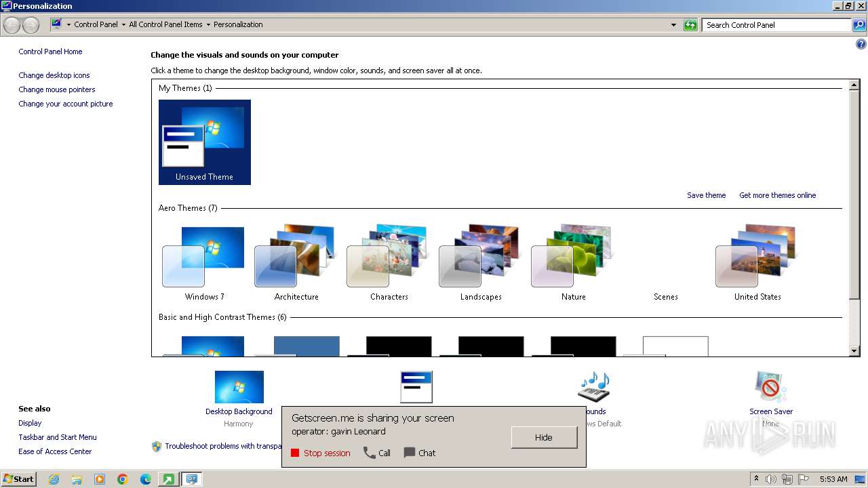The image size is (868, 488).
Task: Go to Control Panel Home
Action: point(50,52)
